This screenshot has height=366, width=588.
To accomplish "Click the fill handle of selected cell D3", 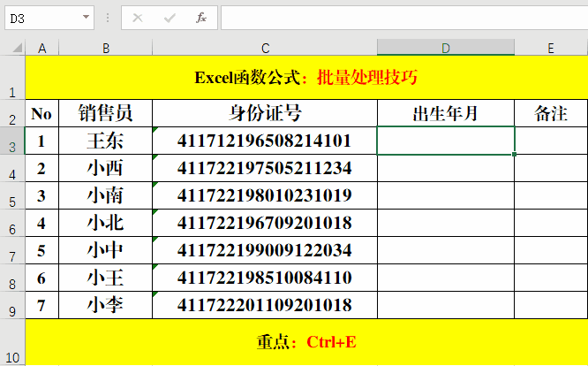I will coord(514,155).
